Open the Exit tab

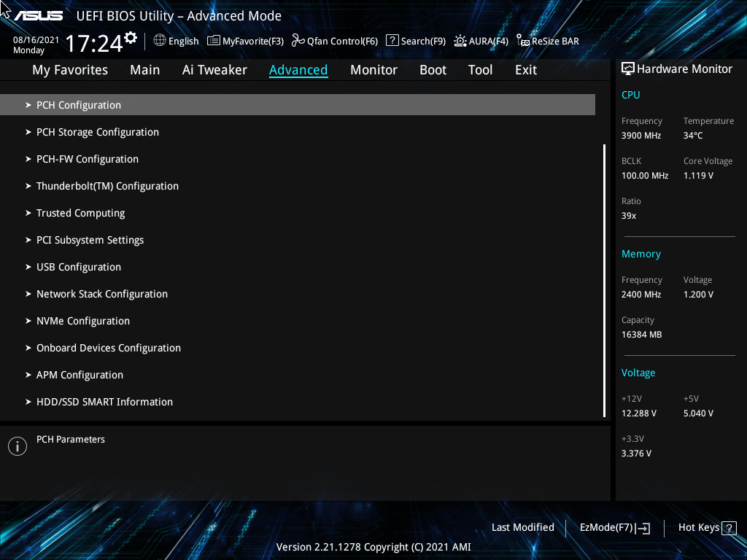click(526, 70)
